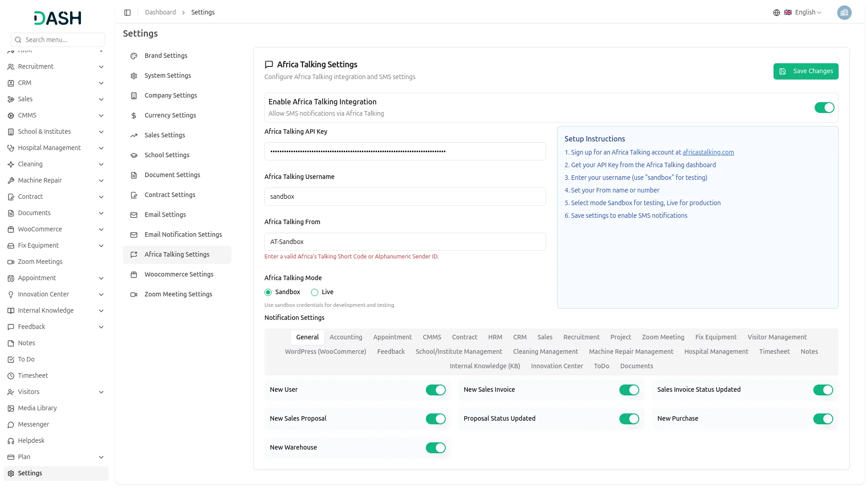Click the Woocommerce Settings store icon

click(x=134, y=275)
